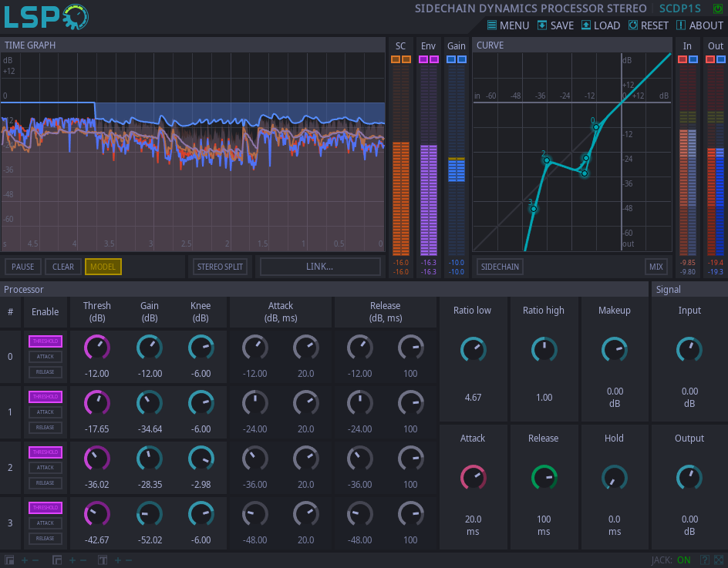Click the minus after the second scale icon
This screenshot has width=728, height=568.
click(x=83, y=560)
